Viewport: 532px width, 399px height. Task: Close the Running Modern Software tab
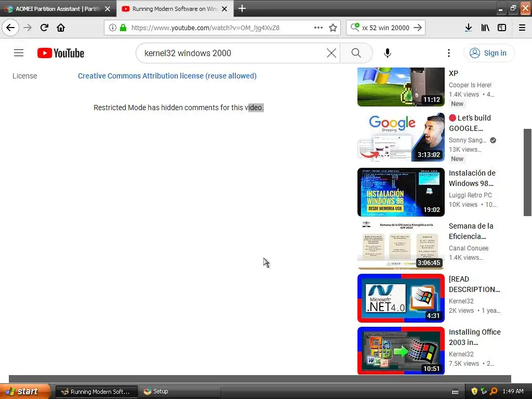coord(224,9)
